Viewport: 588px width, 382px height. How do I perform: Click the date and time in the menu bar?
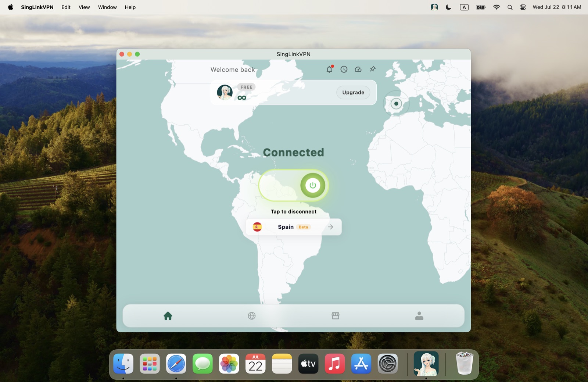click(557, 7)
